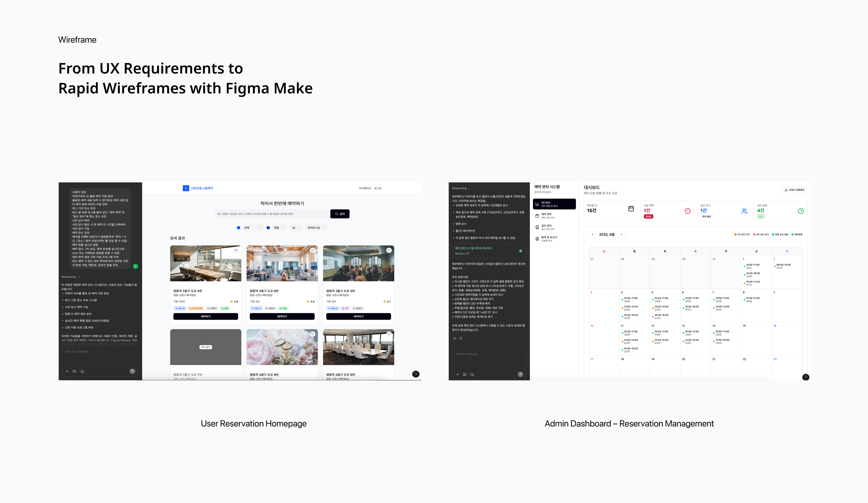Click the help question mark on admin dashboard
Viewport: 868px width, 503px height.
click(x=806, y=377)
